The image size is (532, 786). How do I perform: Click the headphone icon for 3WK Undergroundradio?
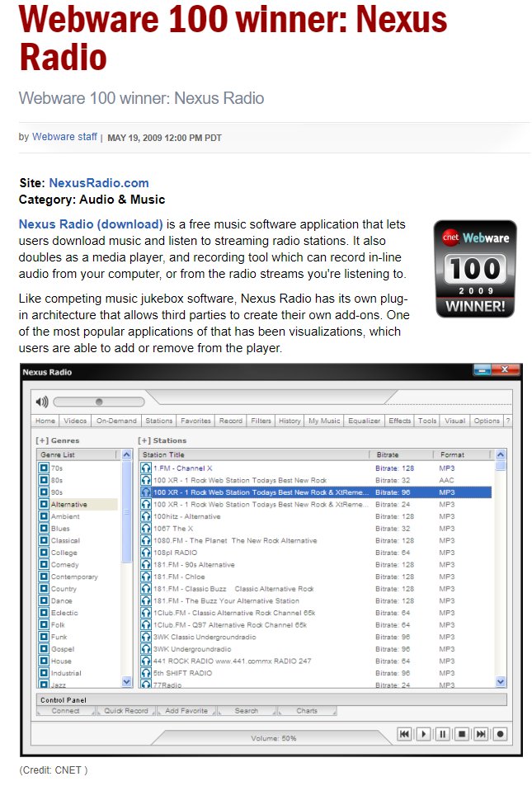[146, 648]
